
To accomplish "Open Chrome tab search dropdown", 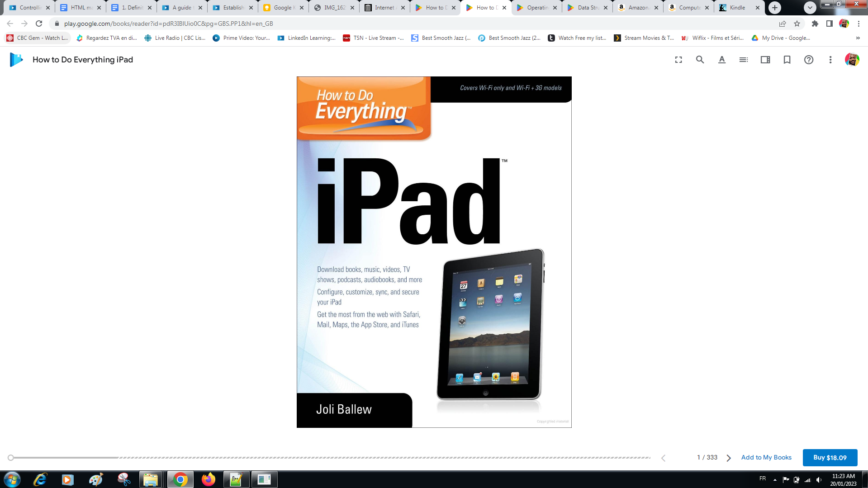I will (810, 8).
